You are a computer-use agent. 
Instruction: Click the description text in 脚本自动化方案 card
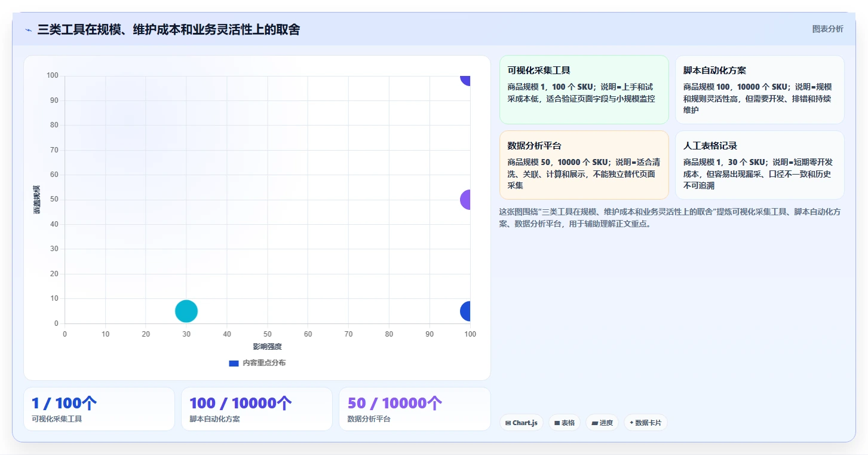point(757,98)
